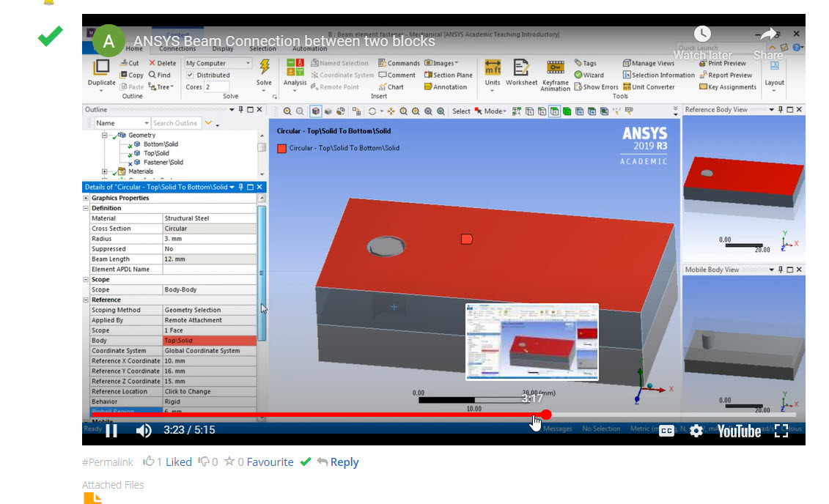Insert Commands object from the ribbon
Viewport: 829px width, 504px height.
coord(399,63)
